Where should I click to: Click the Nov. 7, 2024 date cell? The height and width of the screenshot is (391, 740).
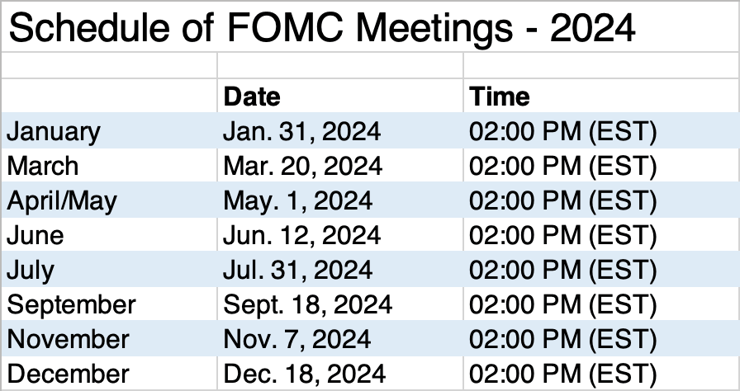(x=340, y=338)
